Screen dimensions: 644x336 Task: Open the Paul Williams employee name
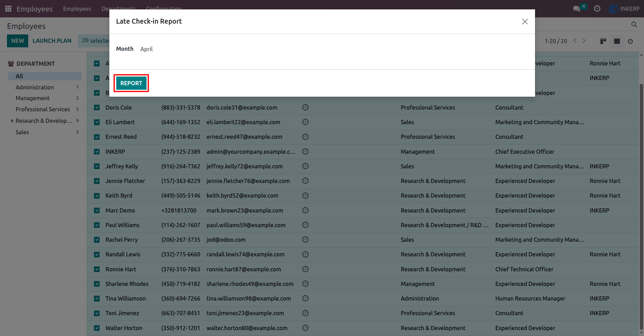click(x=123, y=225)
